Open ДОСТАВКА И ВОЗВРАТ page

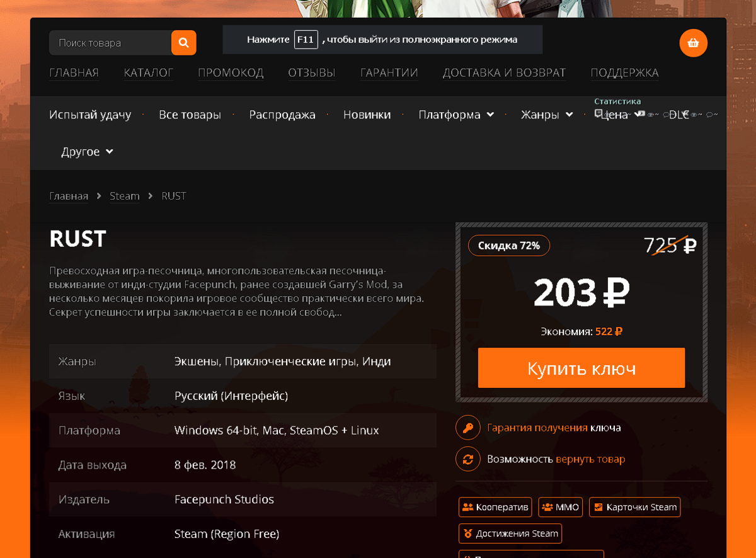coord(504,72)
